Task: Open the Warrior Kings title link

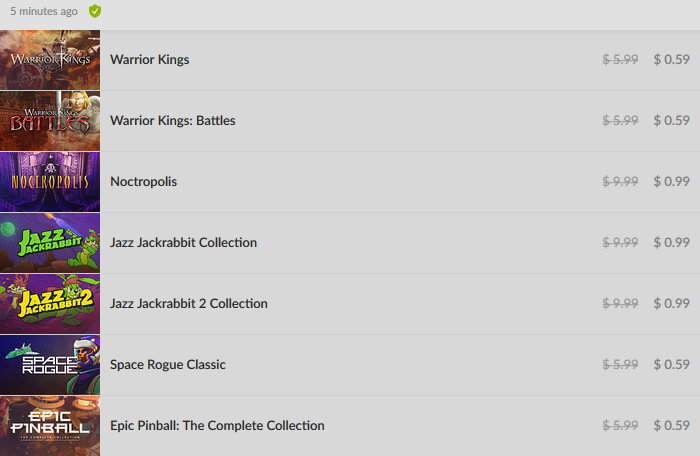Action: pos(150,59)
